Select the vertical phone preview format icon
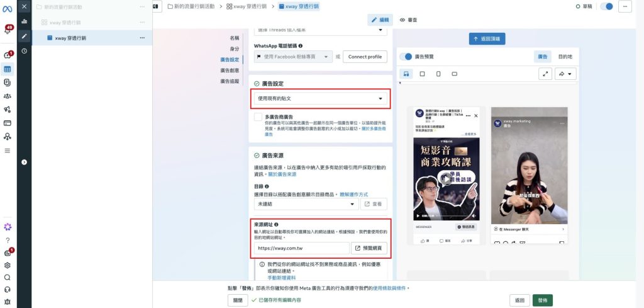644x308 pixels. tap(438, 74)
